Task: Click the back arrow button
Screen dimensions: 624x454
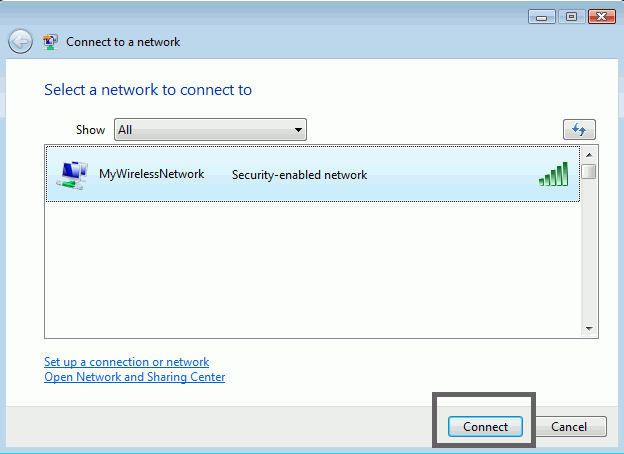Action: tap(20, 41)
